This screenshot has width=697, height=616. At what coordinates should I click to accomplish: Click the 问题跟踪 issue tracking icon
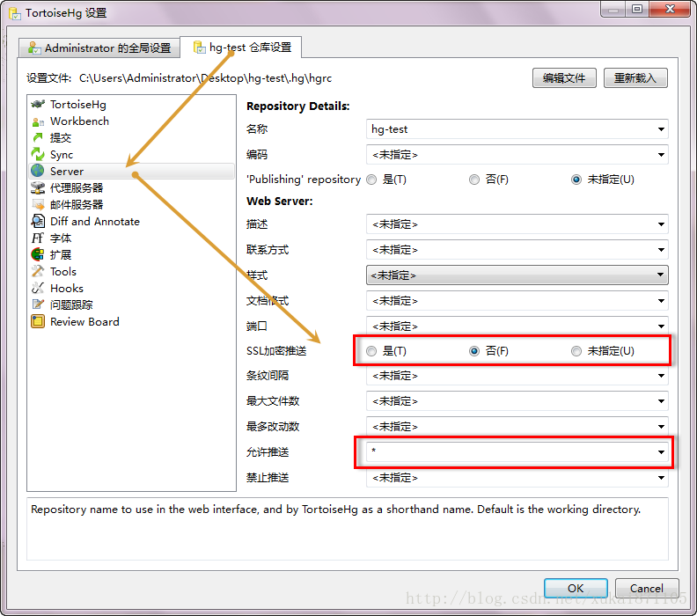(x=38, y=304)
